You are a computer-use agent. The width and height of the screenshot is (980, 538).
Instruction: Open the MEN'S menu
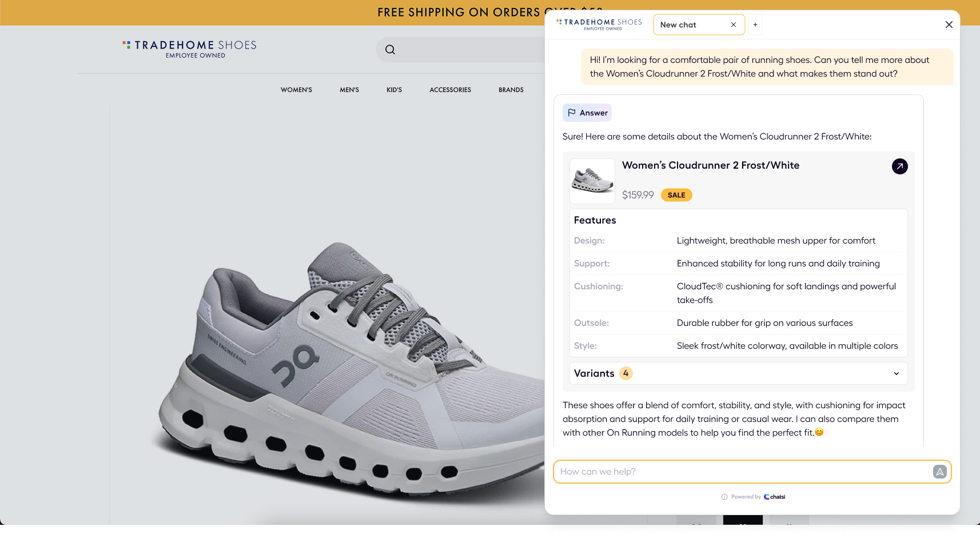click(x=349, y=90)
